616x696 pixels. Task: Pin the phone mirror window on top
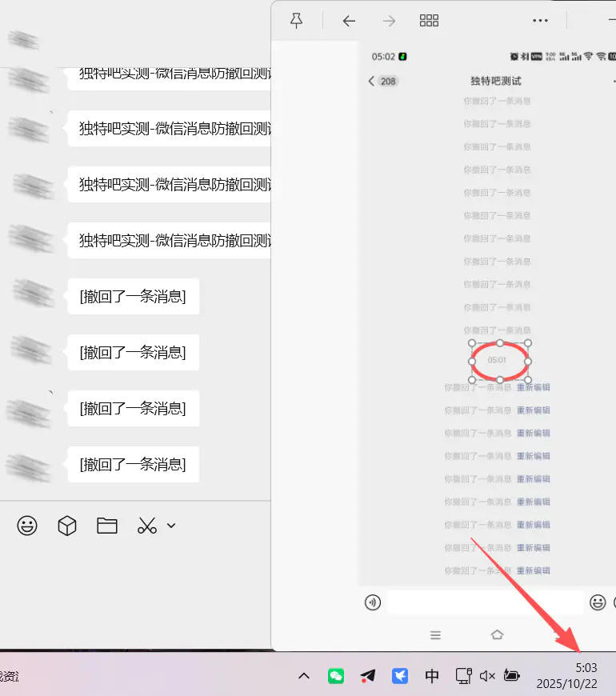297,21
